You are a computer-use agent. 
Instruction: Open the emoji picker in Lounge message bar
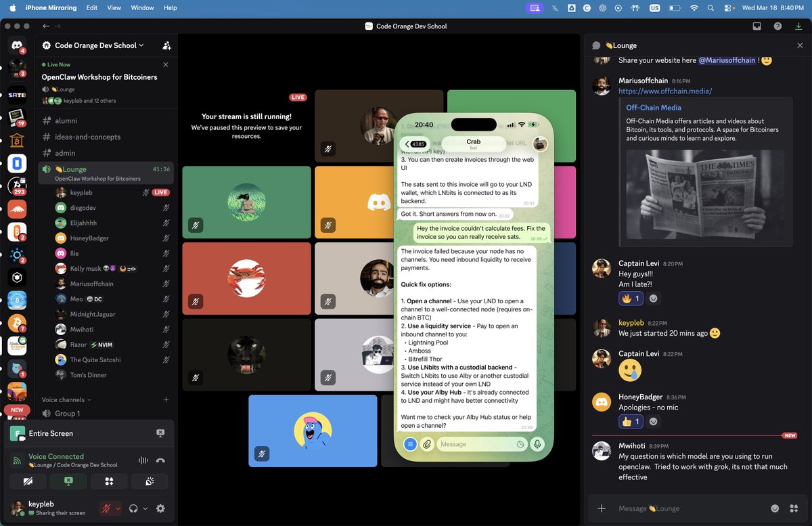click(775, 508)
